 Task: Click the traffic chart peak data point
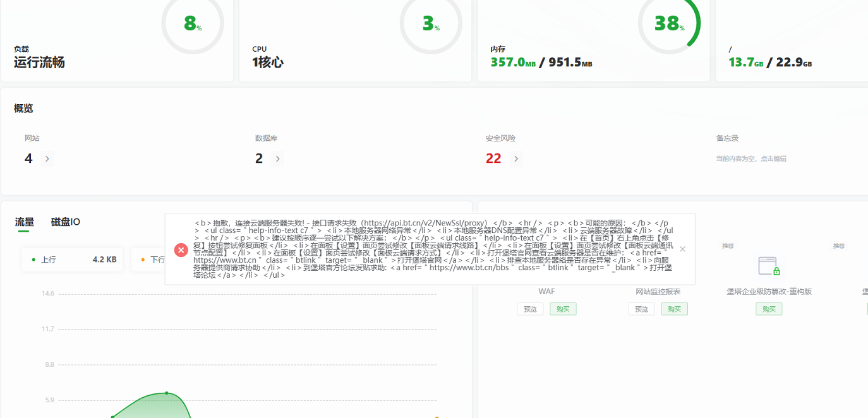167,393
